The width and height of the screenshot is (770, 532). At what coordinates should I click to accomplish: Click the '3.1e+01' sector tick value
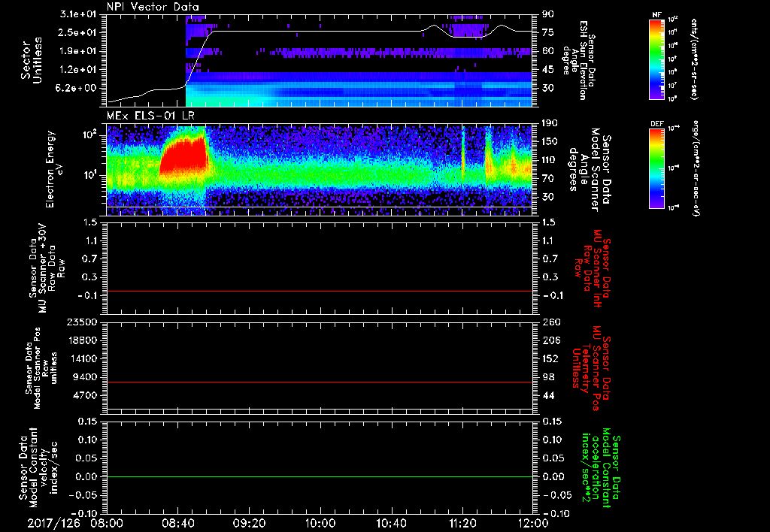click(x=78, y=14)
